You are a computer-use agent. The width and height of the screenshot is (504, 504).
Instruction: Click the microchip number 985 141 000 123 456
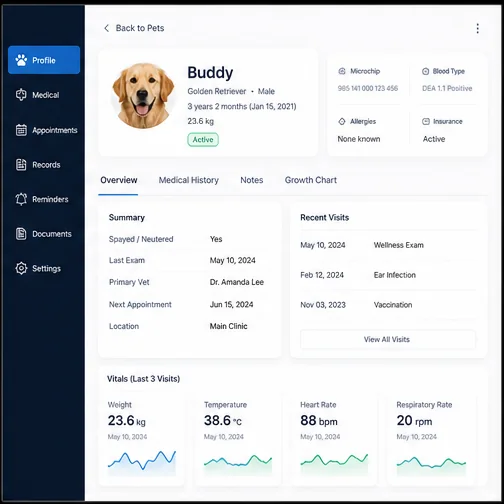(368, 88)
